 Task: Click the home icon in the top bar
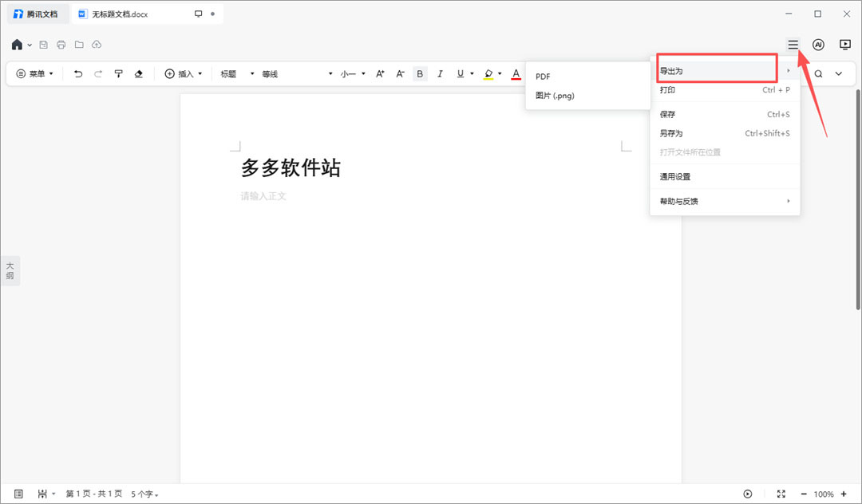click(x=17, y=45)
